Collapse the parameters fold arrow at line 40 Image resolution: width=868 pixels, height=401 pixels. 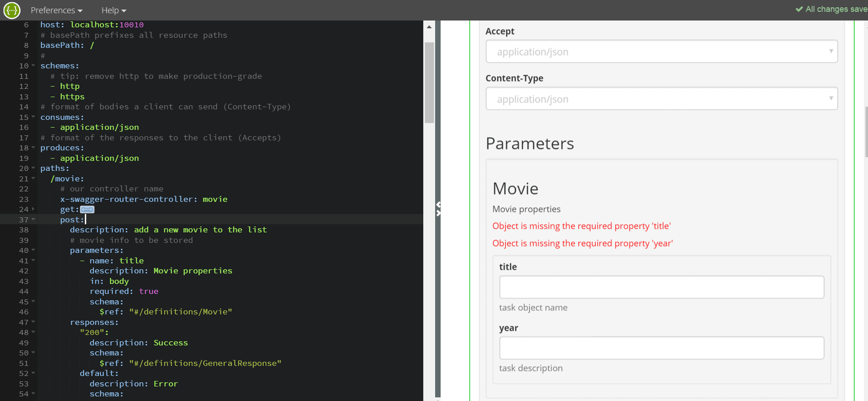pyautogui.click(x=33, y=250)
